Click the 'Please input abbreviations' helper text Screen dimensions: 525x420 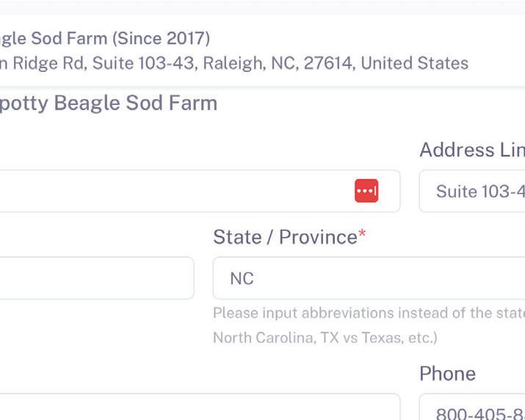367,313
